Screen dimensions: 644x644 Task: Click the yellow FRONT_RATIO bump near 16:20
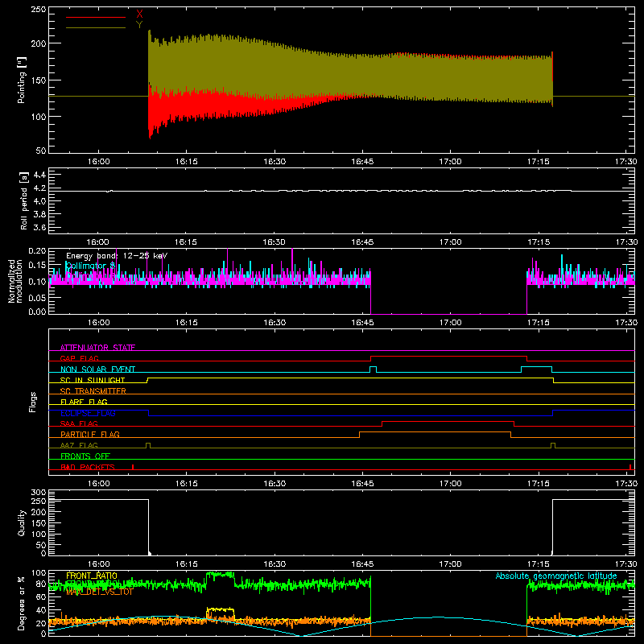(x=220, y=609)
